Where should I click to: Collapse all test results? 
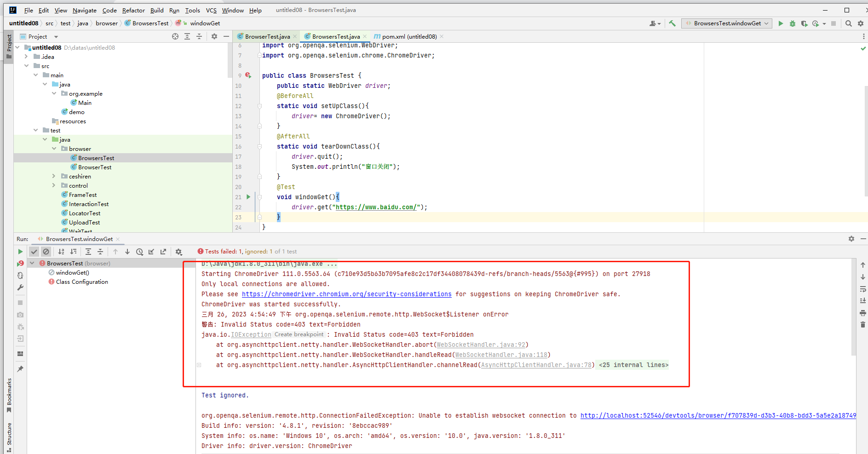click(x=100, y=252)
